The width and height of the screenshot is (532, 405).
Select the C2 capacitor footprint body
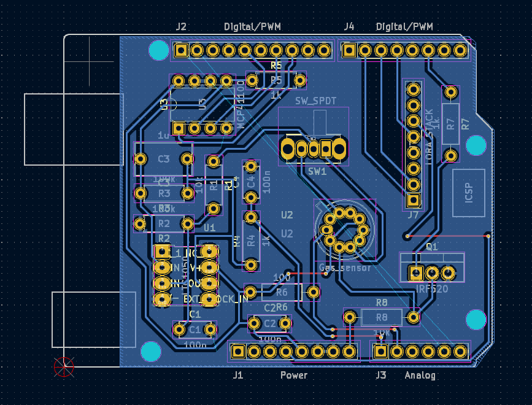(270, 323)
